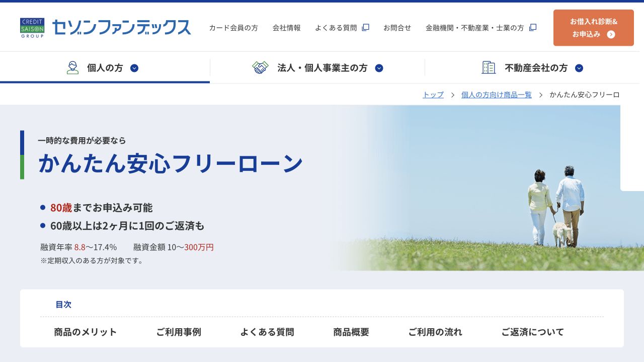Expand the 個人の方 dropdown chevron
This screenshot has width=644, height=362.
click(134, 68)
